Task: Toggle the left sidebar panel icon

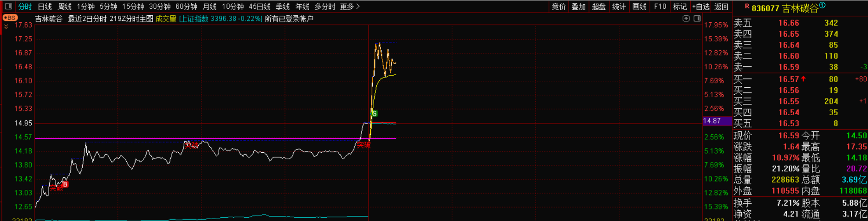Action: [8, 6]
